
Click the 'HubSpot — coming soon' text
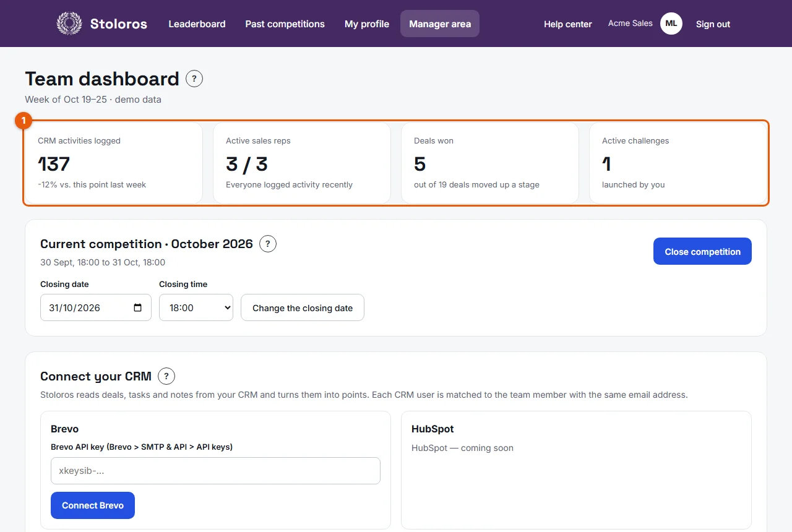[462, 448]
